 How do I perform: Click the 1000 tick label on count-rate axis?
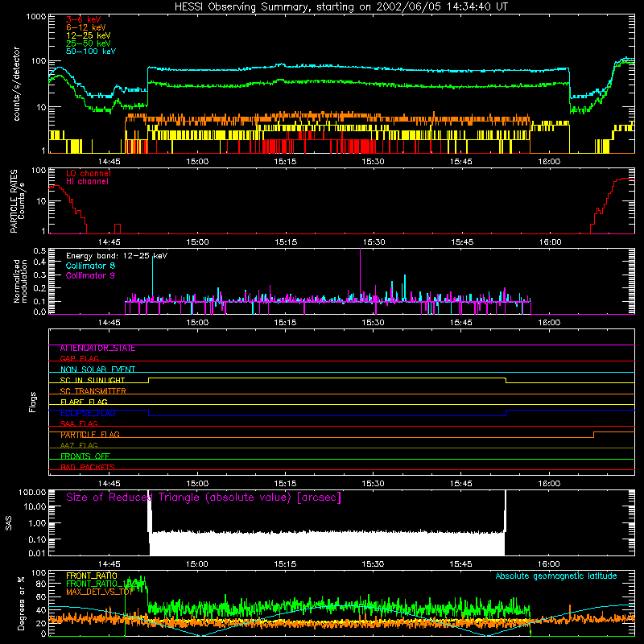click(x=36, y=17)
